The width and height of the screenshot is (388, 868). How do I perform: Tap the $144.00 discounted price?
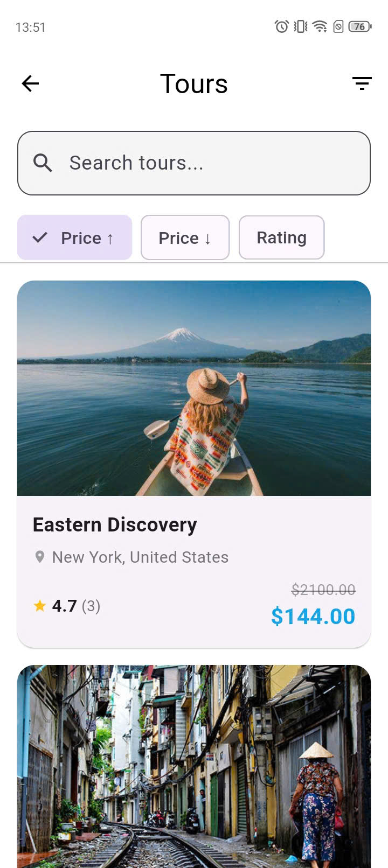[x=313, y=617]
